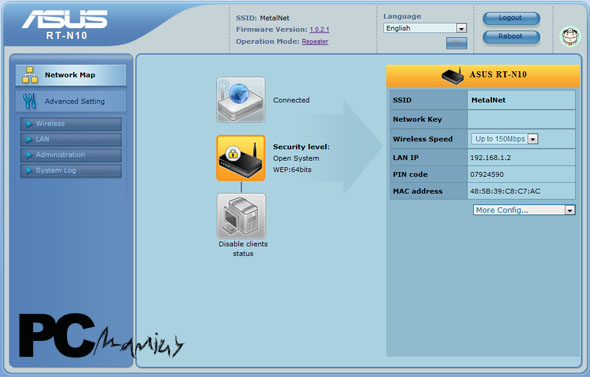Click the greyed Ok button under Language
The image size is (590, 377).
click(x=456, y=43)
